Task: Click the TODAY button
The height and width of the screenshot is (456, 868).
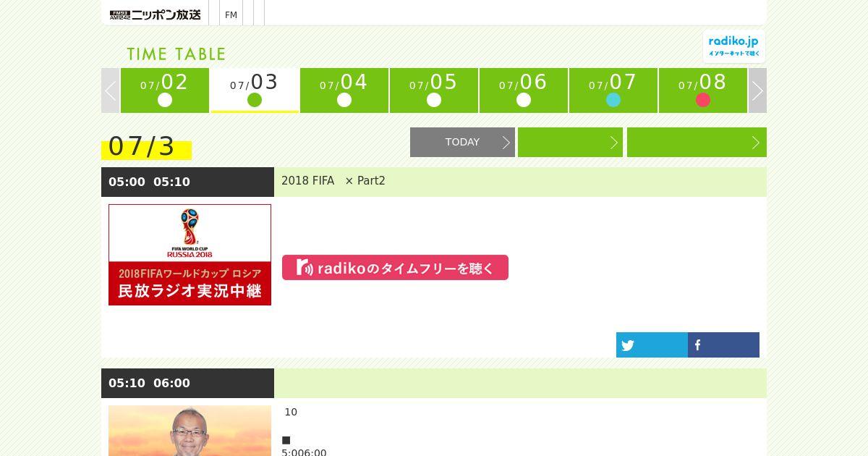Action: (x=462, y=142)
